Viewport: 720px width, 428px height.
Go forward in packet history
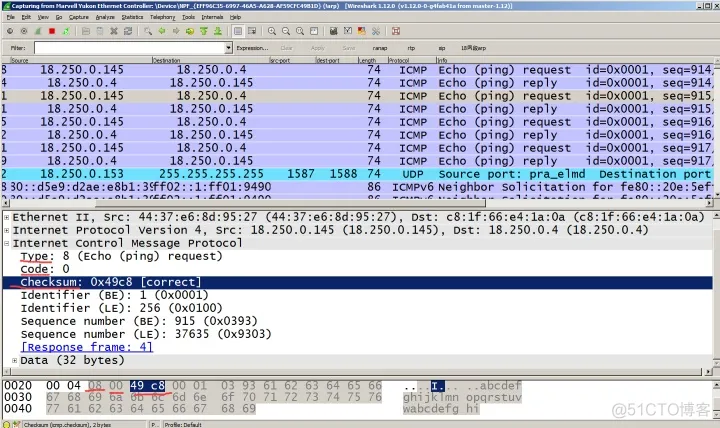click(x=176, y=31)
